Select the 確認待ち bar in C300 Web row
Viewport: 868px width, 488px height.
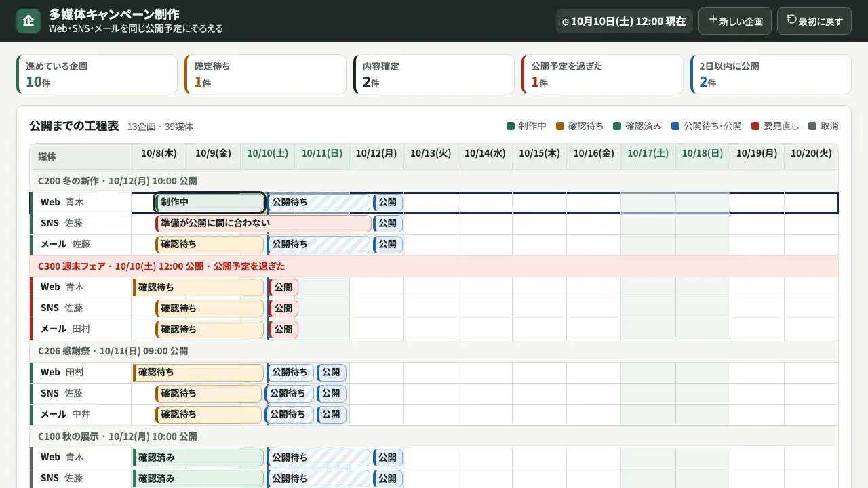pyautogui.click(x=198, y=287)
